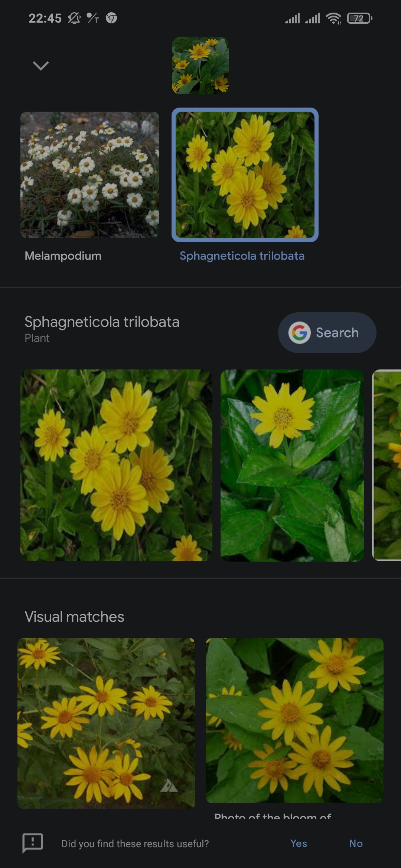Open the left visual match image
Screen dimensions: 401x868
[106, 723]
